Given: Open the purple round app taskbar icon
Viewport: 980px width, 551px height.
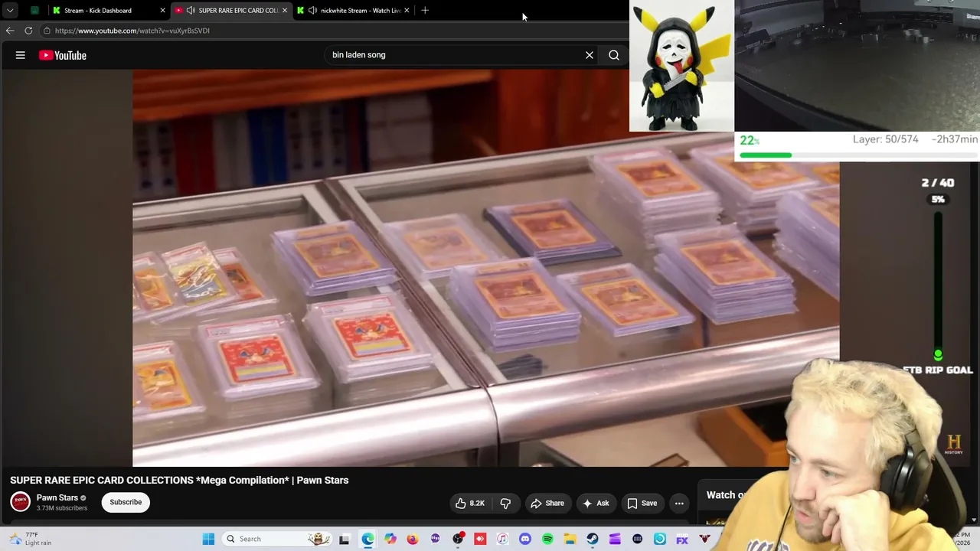Looking at the screenshot, I should click(x=436, y=539).
